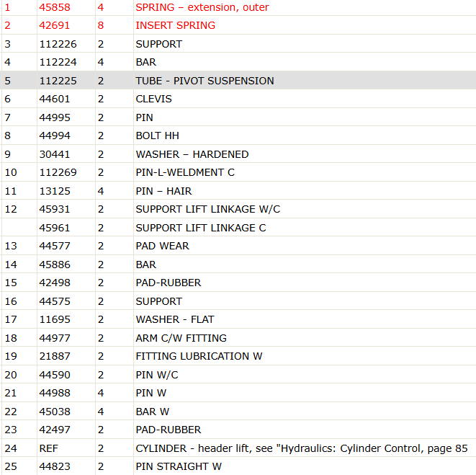This screenshot has height=475, width=476.
Task: Select PIN STRAIGHT W row
Action: [238, 466]
